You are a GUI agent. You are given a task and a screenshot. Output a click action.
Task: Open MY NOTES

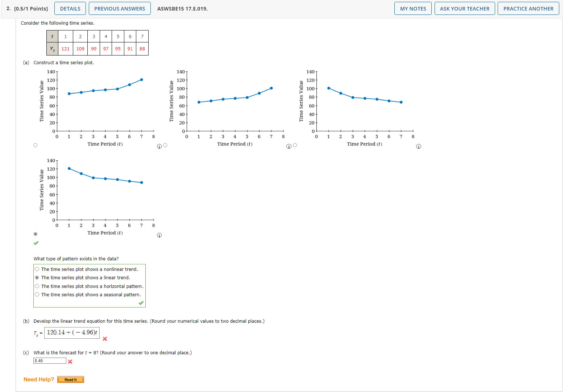[413, 9]
